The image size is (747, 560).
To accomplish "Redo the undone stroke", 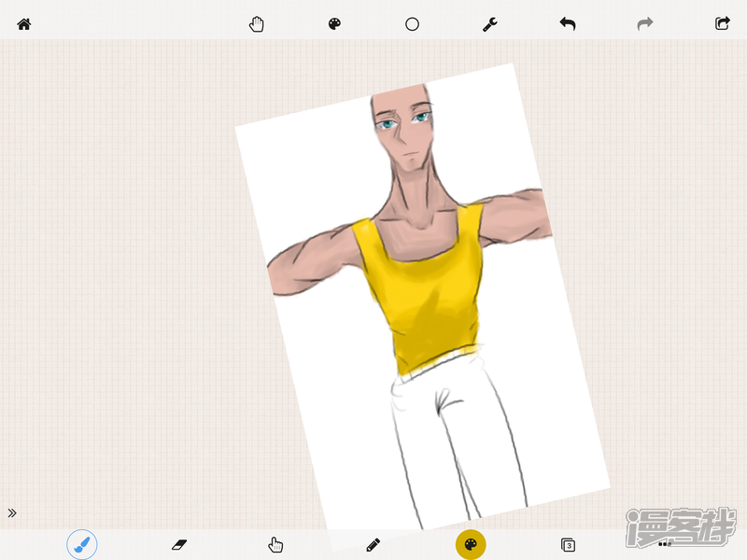I will 644,24.
